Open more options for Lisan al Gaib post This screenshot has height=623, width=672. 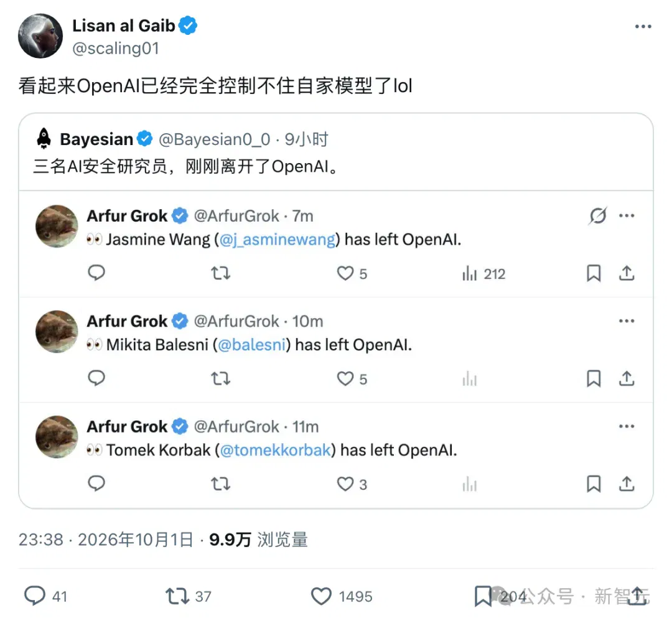tap(643, 27)
